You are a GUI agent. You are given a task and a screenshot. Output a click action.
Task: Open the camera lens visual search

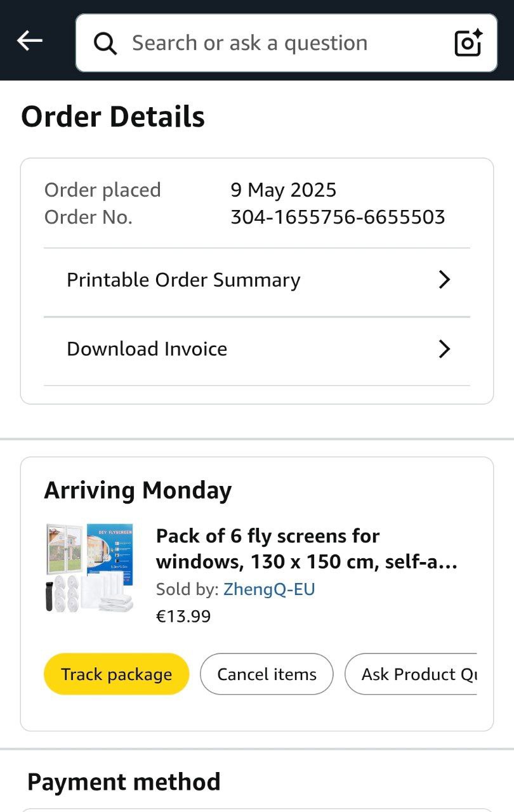coord(469,43)
